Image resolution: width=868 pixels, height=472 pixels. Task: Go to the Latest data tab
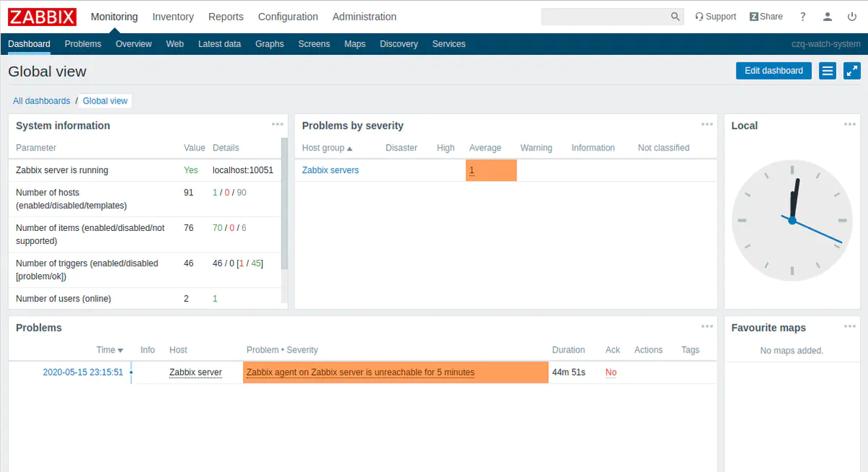tap(219, 44)
